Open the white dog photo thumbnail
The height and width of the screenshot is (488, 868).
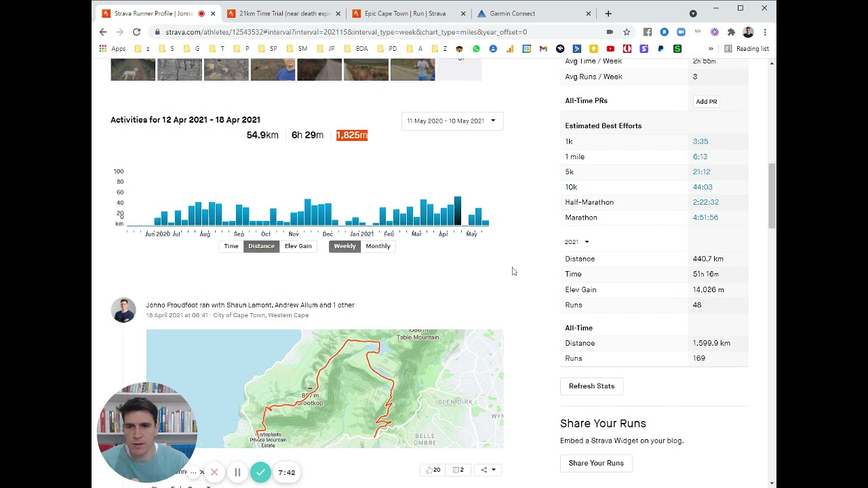[133, 70]
